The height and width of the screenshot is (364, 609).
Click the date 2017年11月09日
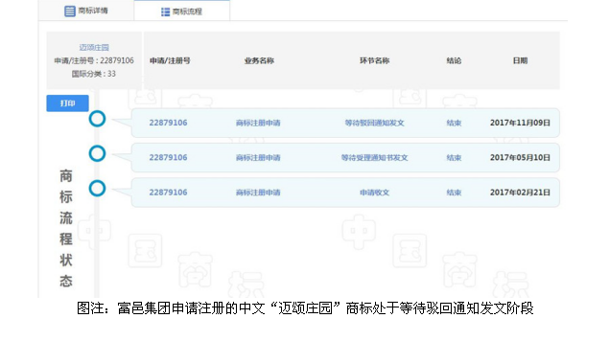click(520, 123)
